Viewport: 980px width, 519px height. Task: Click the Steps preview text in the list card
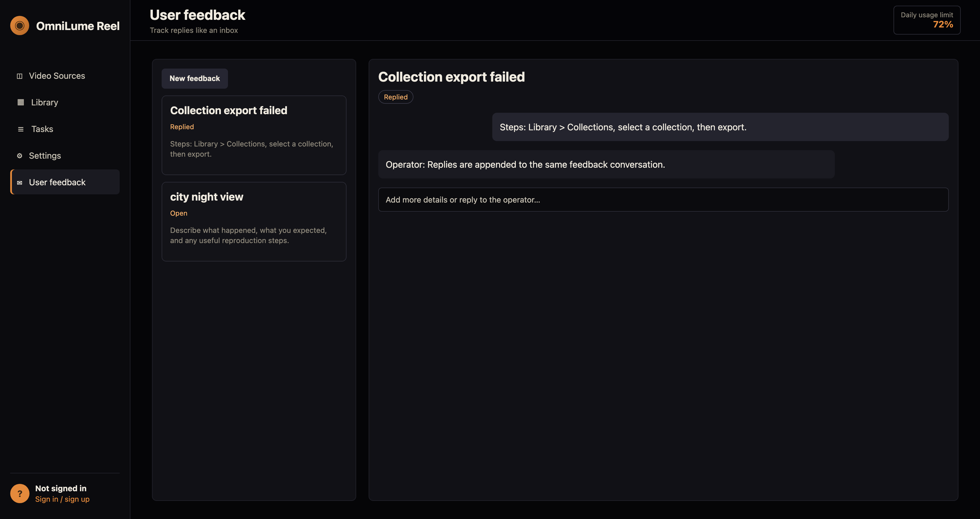252,149
